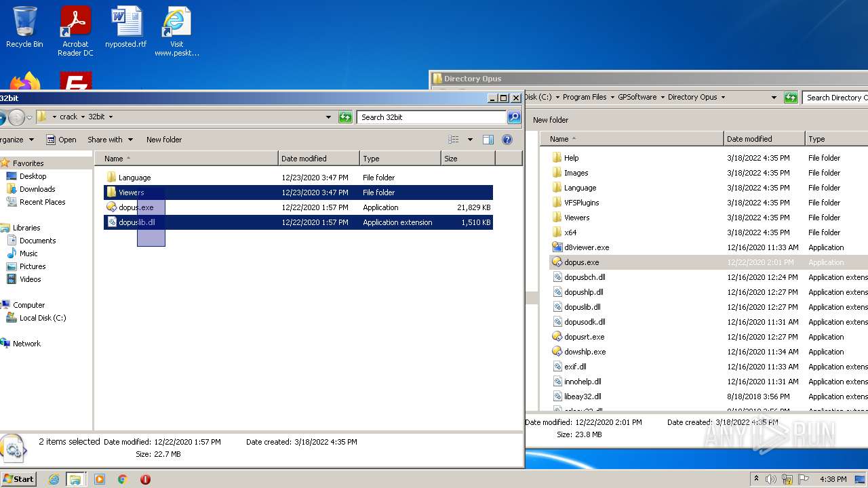Click the volume icon in system tray

pos(771,479)
